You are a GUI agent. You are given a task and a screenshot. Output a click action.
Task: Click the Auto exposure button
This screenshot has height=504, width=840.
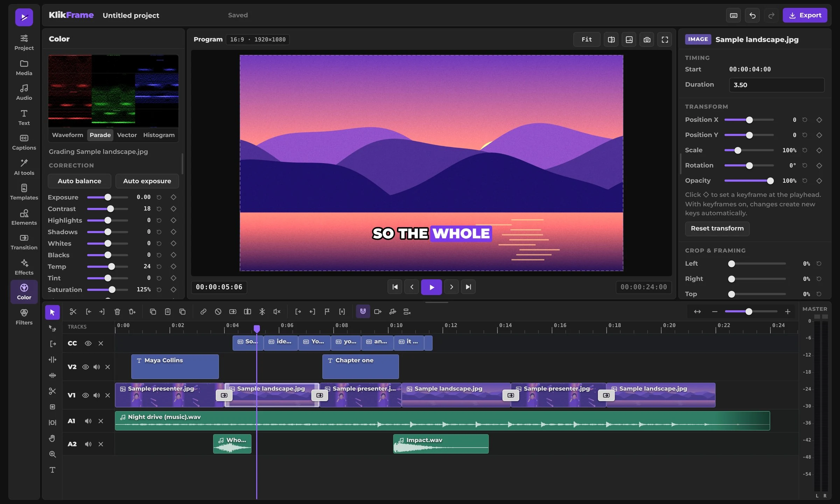[x=147, y=181]
